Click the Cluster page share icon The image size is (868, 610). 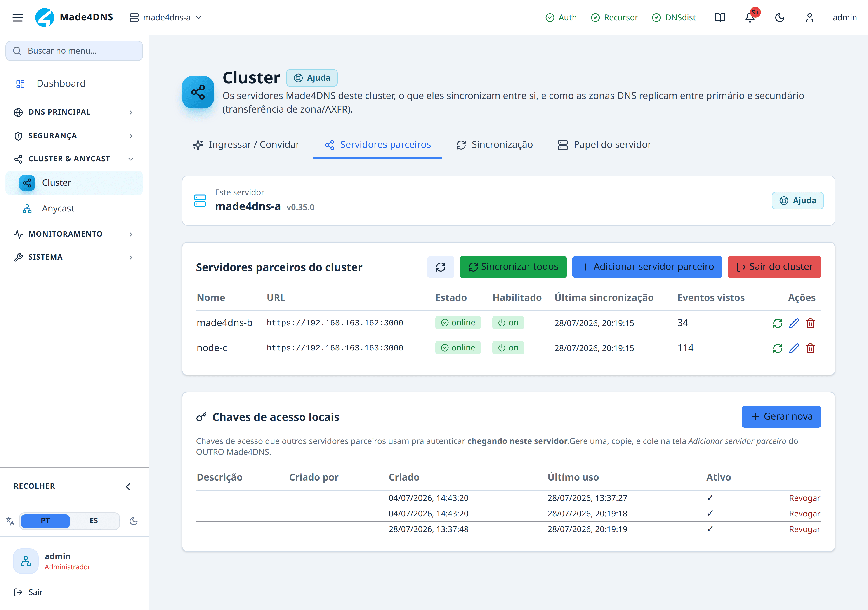(x=198, y=92)
